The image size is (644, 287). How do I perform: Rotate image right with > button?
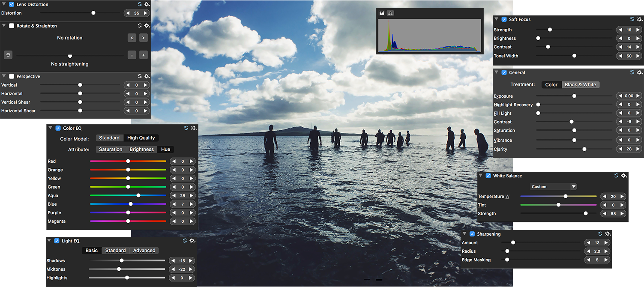(x=144, y=38)
